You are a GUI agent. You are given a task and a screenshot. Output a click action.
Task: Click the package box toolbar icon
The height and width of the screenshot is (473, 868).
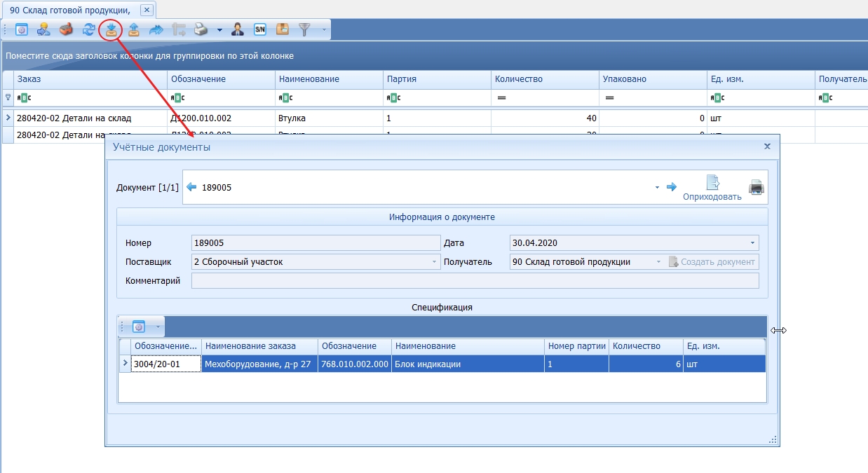point(282,29)
